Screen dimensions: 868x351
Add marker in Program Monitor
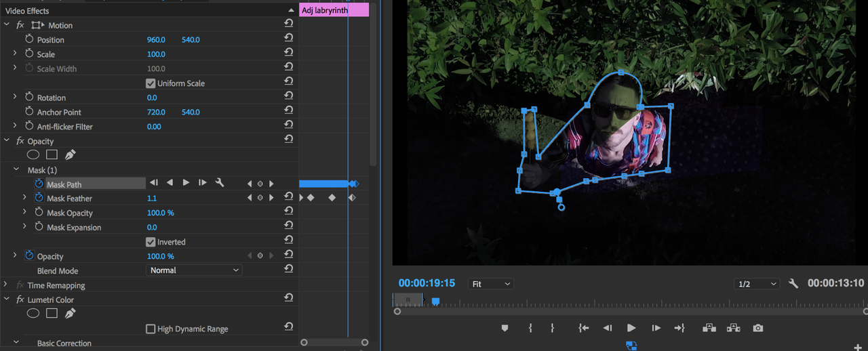[505, 328]
